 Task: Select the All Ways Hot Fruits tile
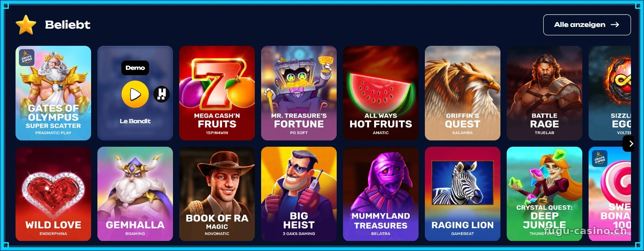click(381, 93)
